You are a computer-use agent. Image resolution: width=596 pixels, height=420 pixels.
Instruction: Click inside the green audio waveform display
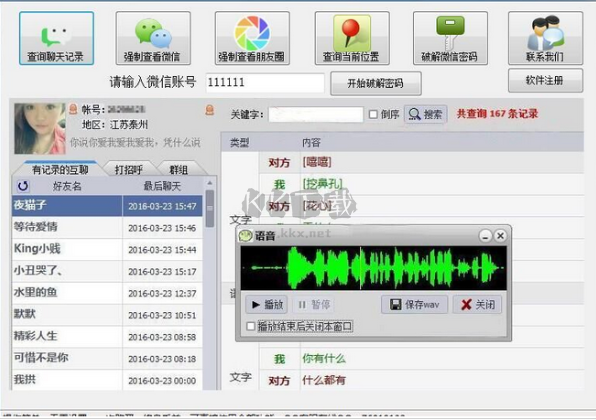(373, 268)
